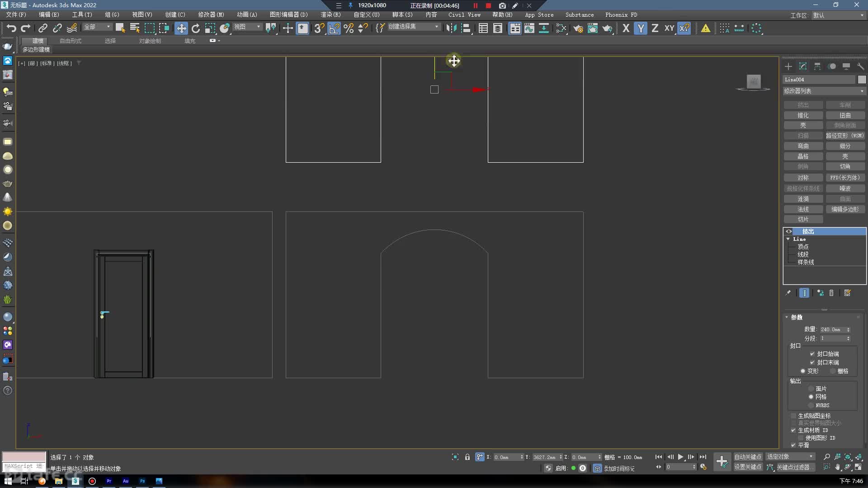This screenshot has height=488, width=868.
Task: Open the 全部 selection filter dropdown
Action: point(97,27)
